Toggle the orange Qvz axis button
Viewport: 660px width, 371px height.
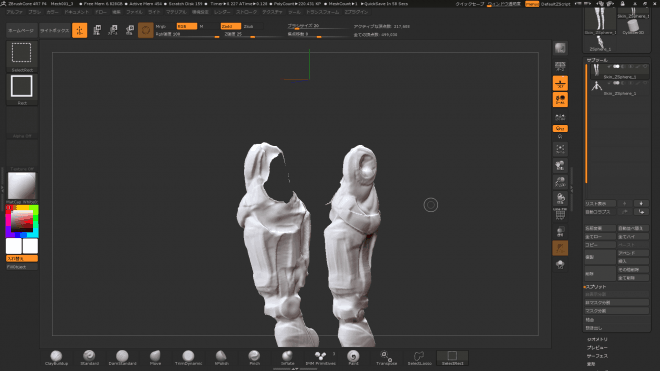click(560, 128)
